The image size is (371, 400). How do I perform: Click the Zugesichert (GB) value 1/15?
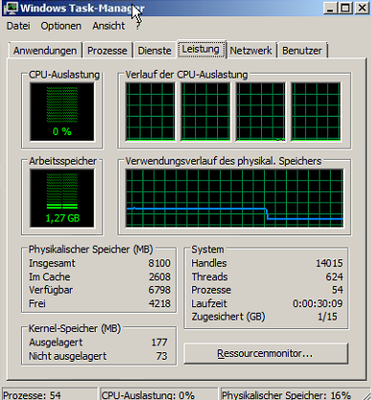[x=328, y=317]
